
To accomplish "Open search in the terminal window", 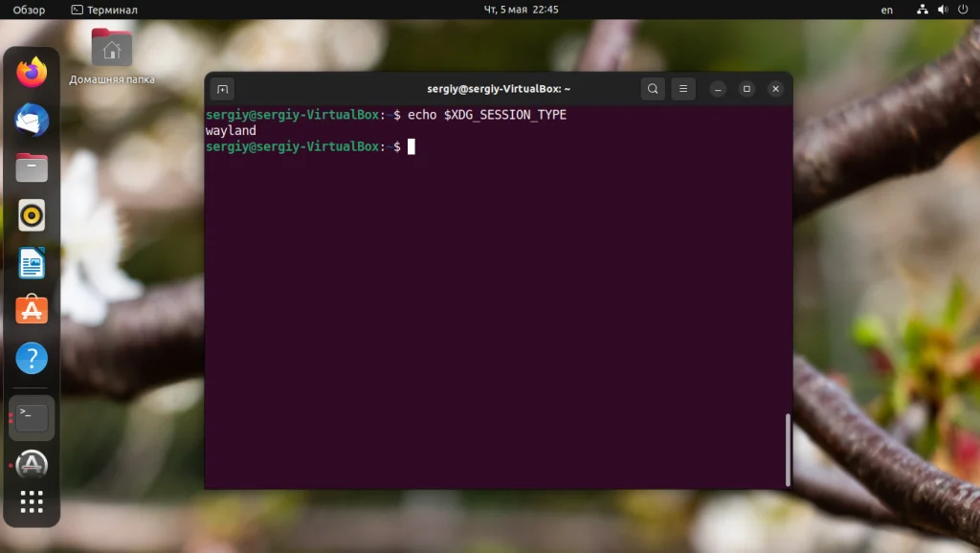I will pyautogui.click(x=653, y=88).
